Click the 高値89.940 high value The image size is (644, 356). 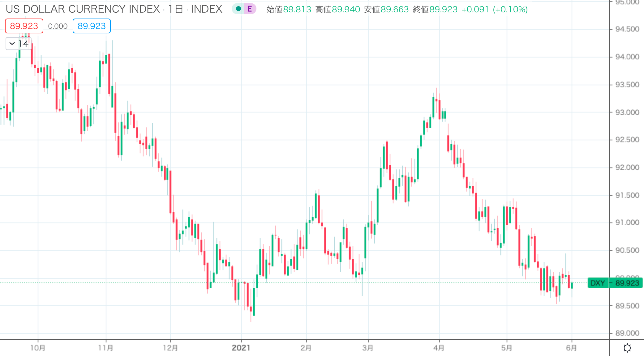338,10
